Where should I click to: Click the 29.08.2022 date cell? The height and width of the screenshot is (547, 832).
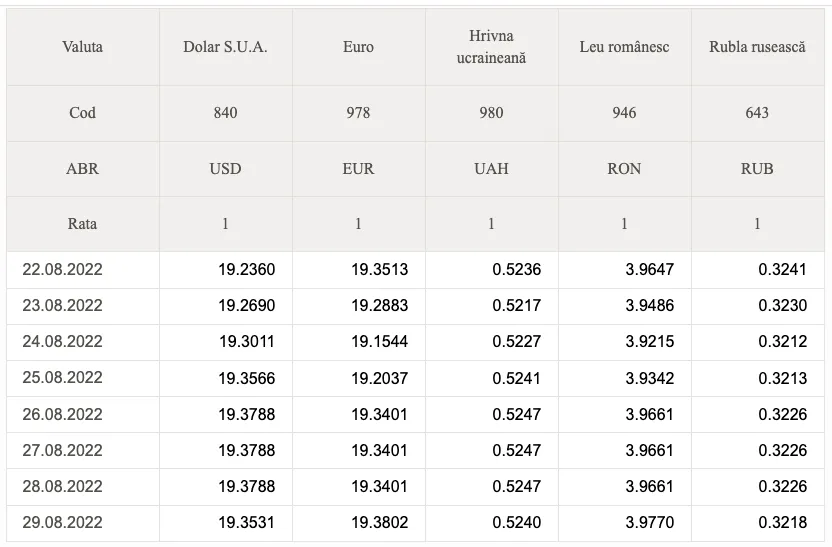tap(83, 523)
